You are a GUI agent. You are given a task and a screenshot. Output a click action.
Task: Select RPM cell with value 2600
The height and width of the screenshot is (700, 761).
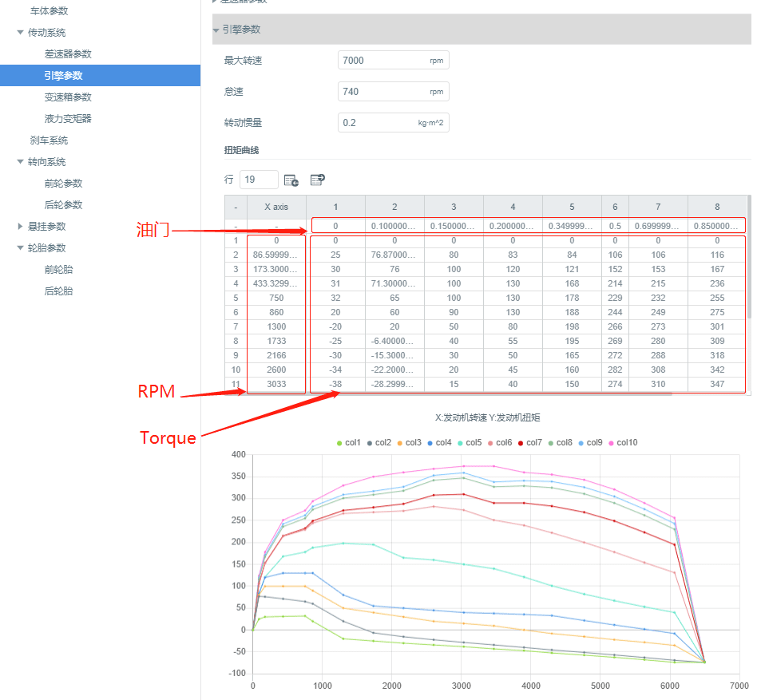point(276,370)
